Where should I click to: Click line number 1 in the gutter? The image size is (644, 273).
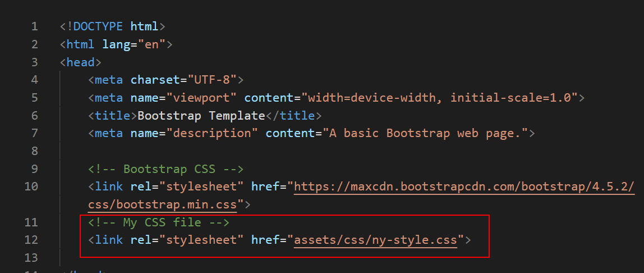pyautogui.click(x=35, y=26)
